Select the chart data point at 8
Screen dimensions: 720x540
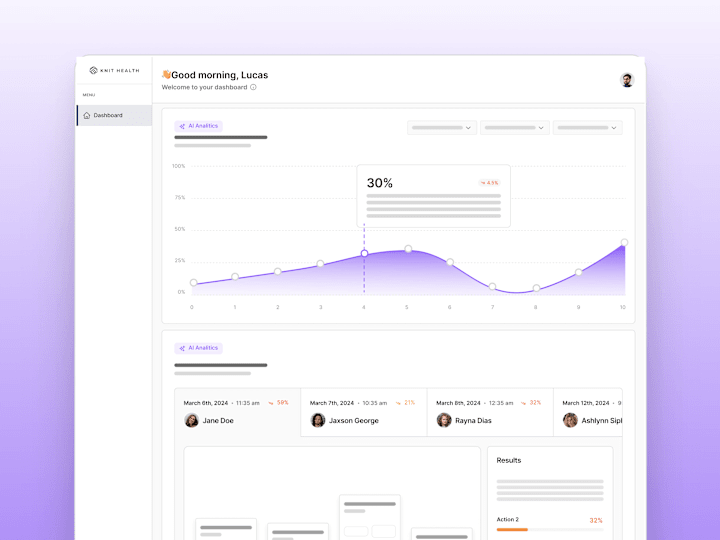pos(536,288)
